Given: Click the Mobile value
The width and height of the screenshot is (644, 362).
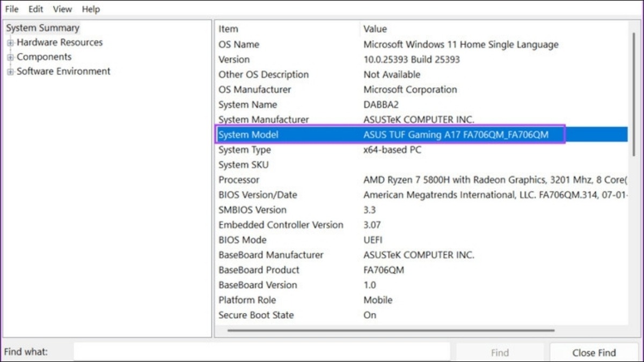Looking at the screenshot, I should [378, 300].
